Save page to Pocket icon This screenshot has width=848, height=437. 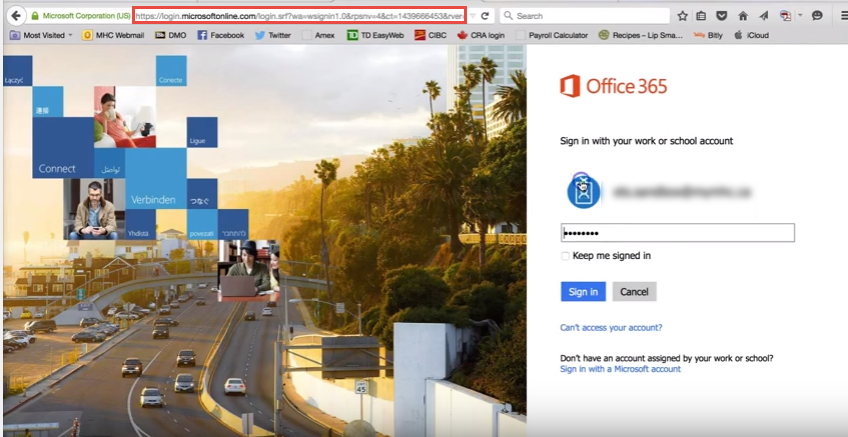pos(721,16)
